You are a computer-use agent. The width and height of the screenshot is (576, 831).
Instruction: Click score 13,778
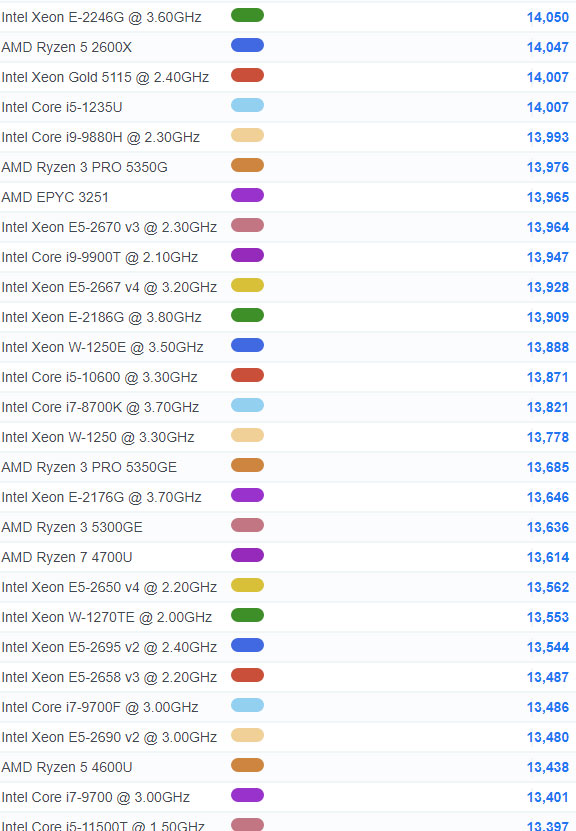(x=547, y=437)
